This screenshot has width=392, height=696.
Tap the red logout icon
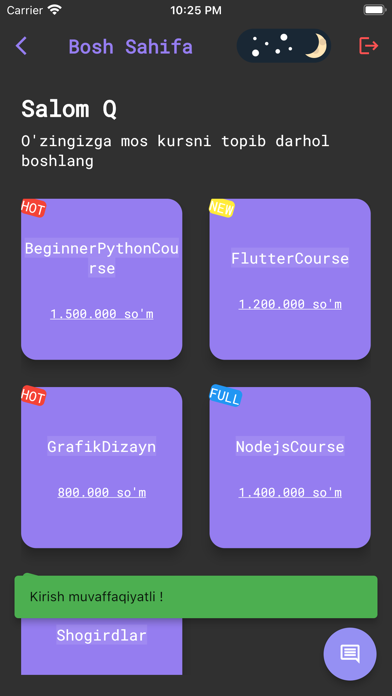[368, 46]
